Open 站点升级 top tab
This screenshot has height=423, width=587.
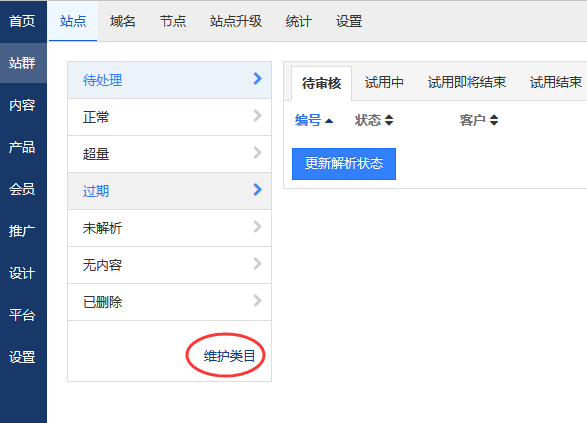click(235, 21)
